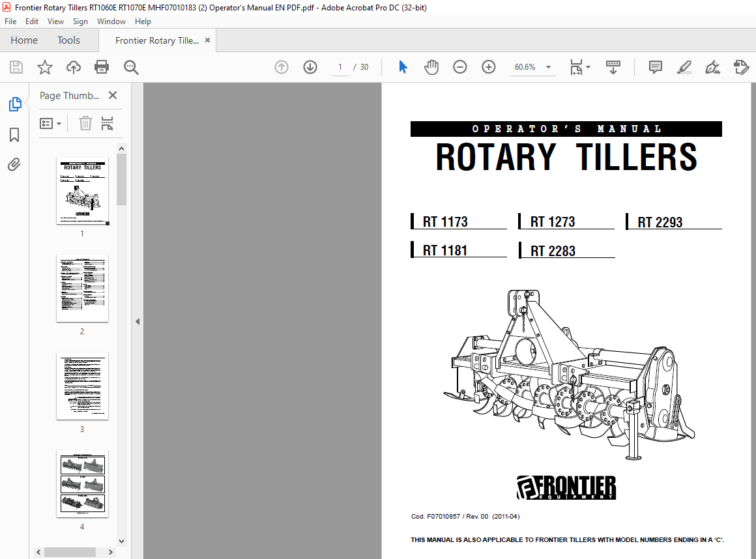Open the File menu
The height and width of the screenshot is (559, 756).
click(10, 21)
